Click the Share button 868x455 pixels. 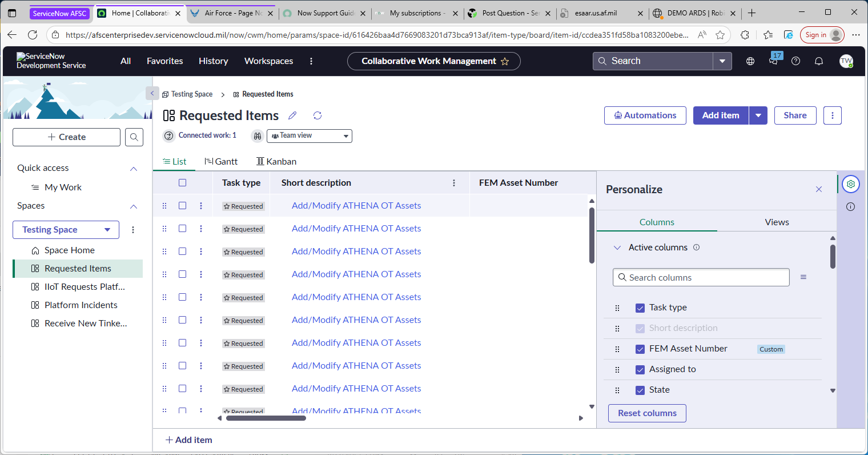click(795, 115)
